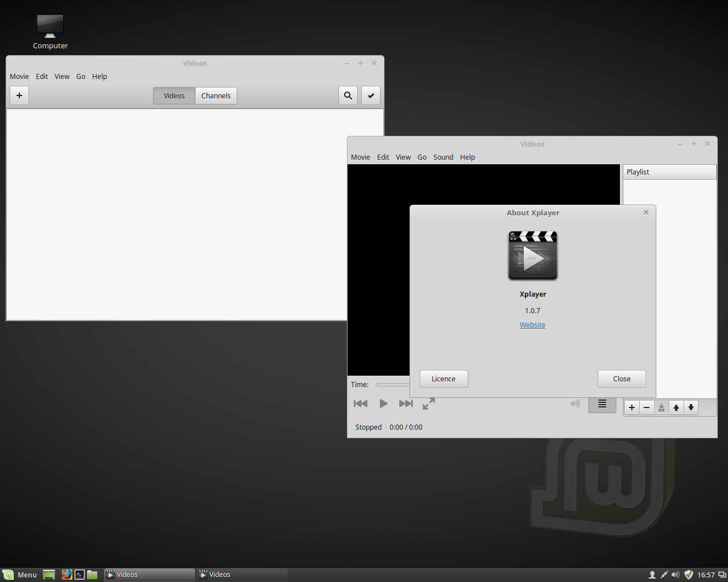Open the Website link in About Xplayer
The height and width of the screenshot is (582, 728).
tap(532, 325)
